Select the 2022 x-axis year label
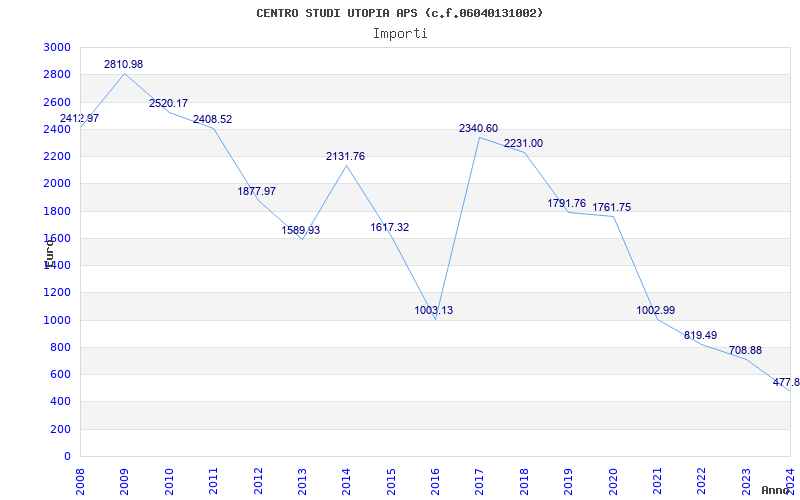Screen dimensions: 800x500 pyautogui.click(x=702, y=481)
